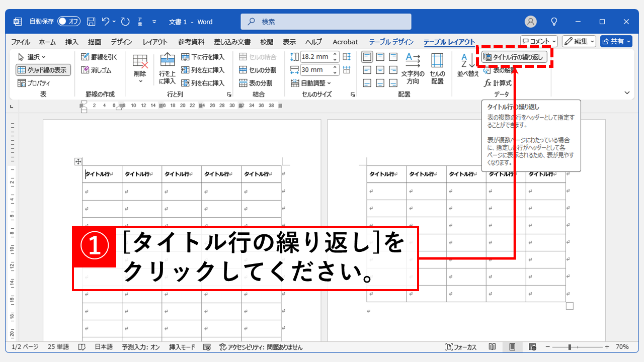Open the レイアウト ribbon tab
This screenshot has width=644, height=362.
(x=155, y=42)
